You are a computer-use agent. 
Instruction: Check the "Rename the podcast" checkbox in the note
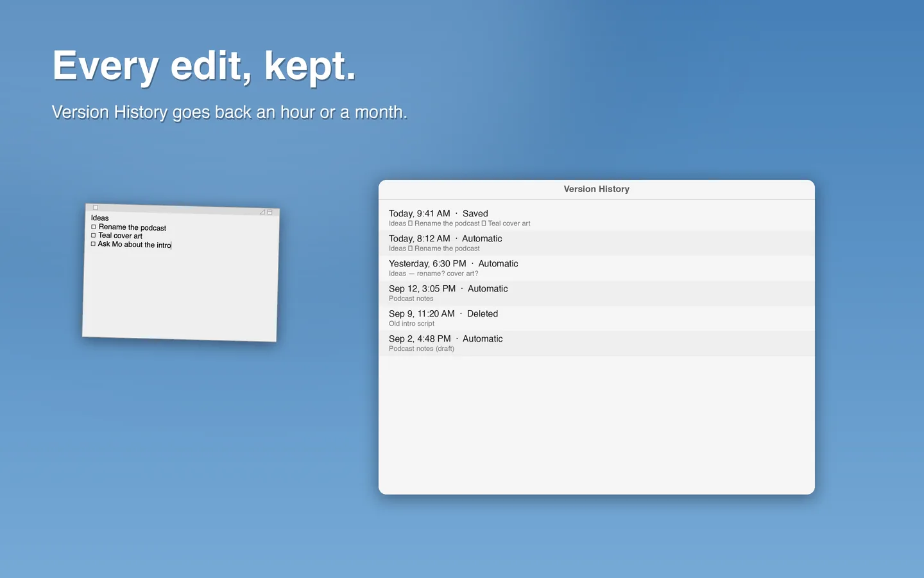pos(94,227)
